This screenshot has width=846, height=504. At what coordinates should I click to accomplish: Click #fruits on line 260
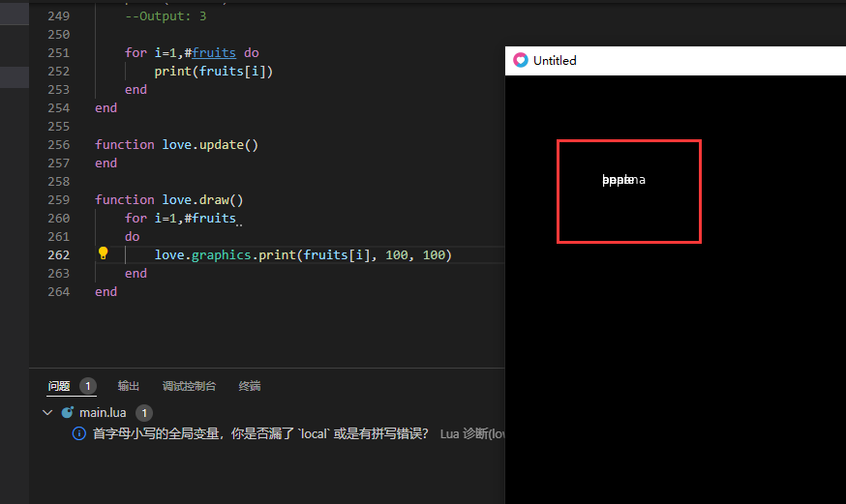210,219
